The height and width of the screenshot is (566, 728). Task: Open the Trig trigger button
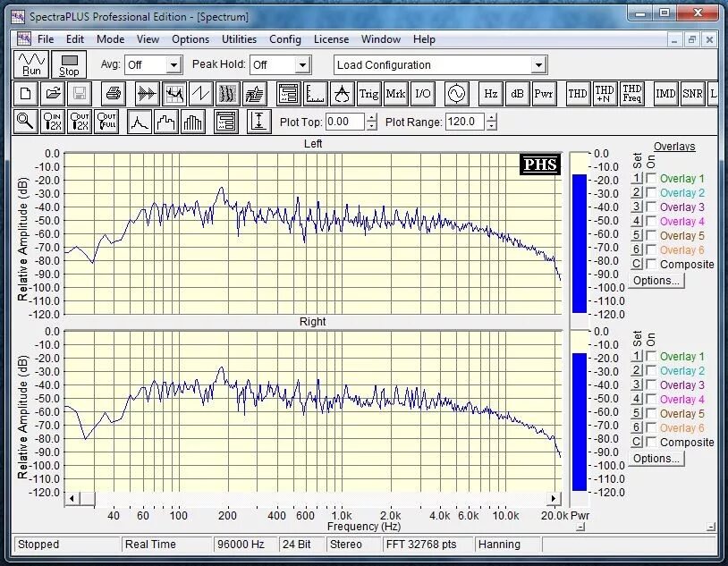[x=369, y=94]
